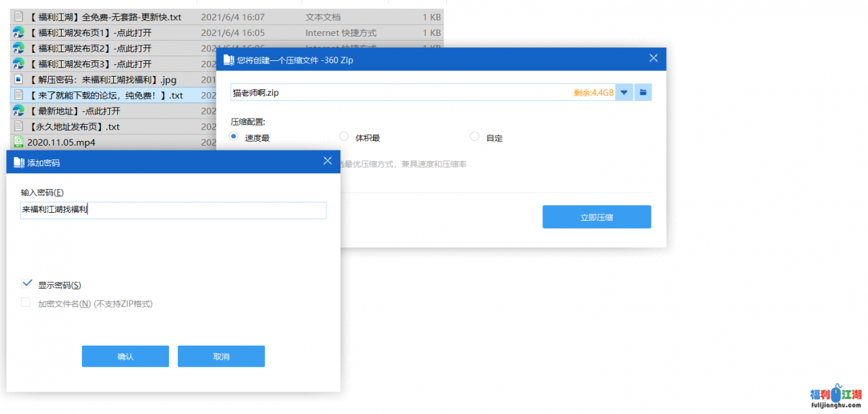Image resolution: width=868 pixels, height=414 pixels.
Task: Select the 永久地址发布页 text file icon
Action: tap(19, 127)
